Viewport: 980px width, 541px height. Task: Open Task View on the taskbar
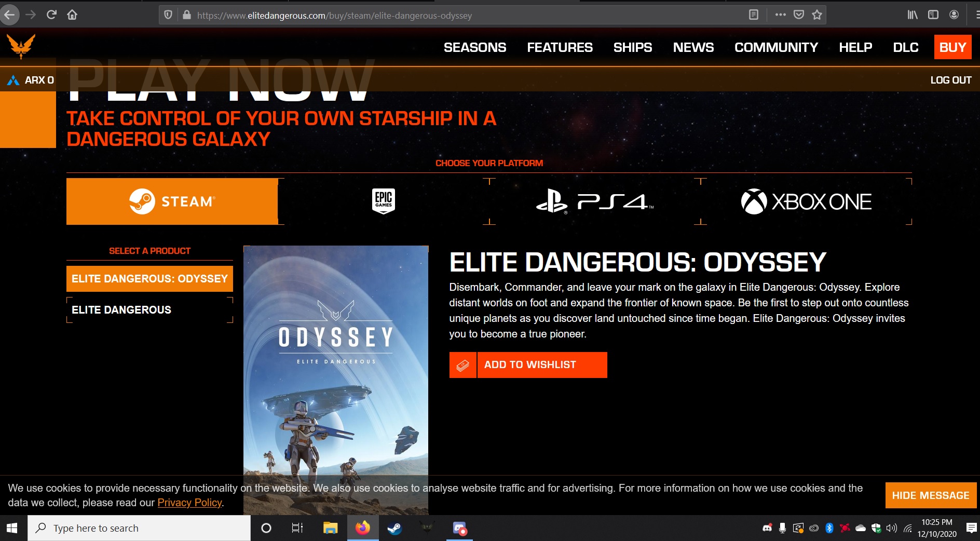point(297,528)
